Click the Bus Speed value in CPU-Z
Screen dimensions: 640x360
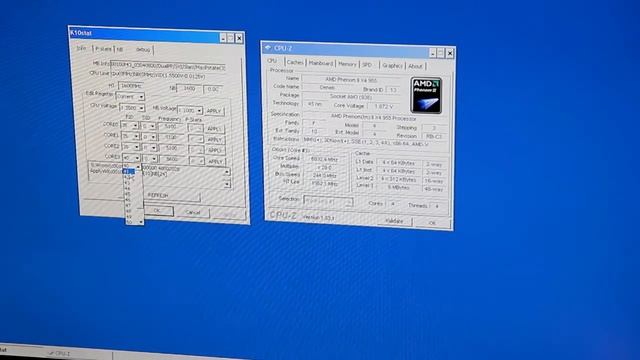click(324, 175)
